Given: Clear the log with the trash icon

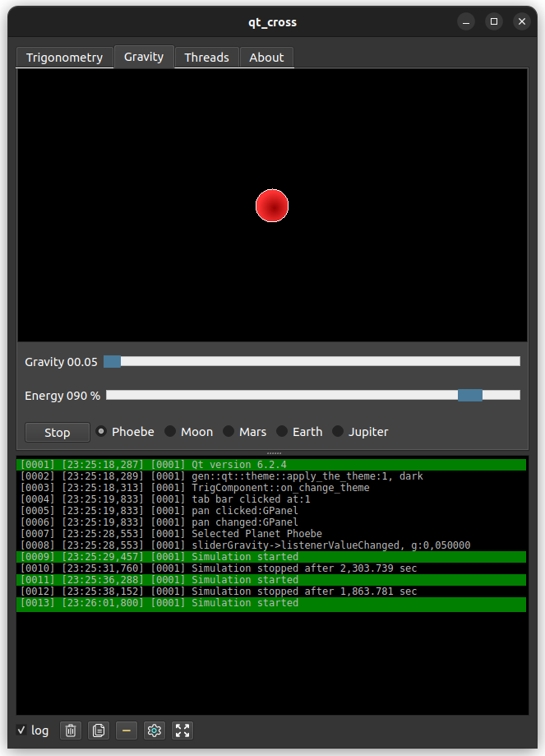Looking at the screenshot, I should pos(72,730).
